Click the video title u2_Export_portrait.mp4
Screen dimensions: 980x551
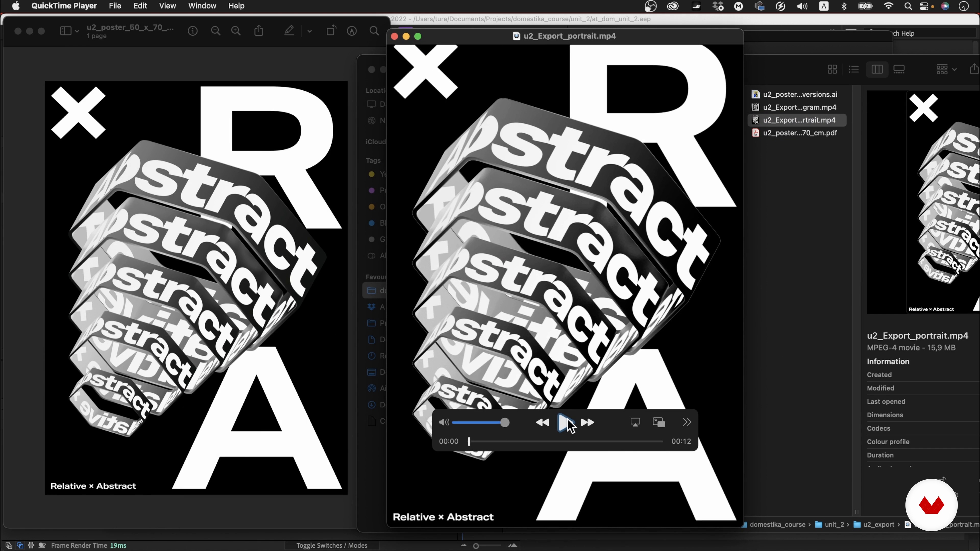pyautogui.click(x=570, y=36)
